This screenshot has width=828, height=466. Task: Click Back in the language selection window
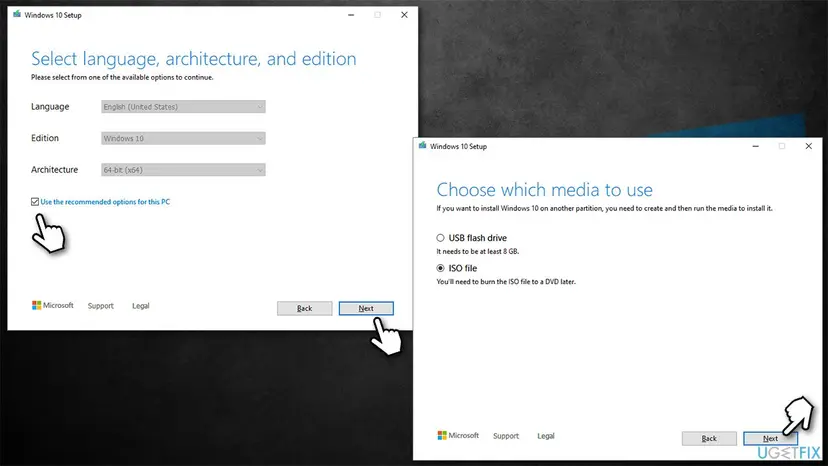coord(305,309)
